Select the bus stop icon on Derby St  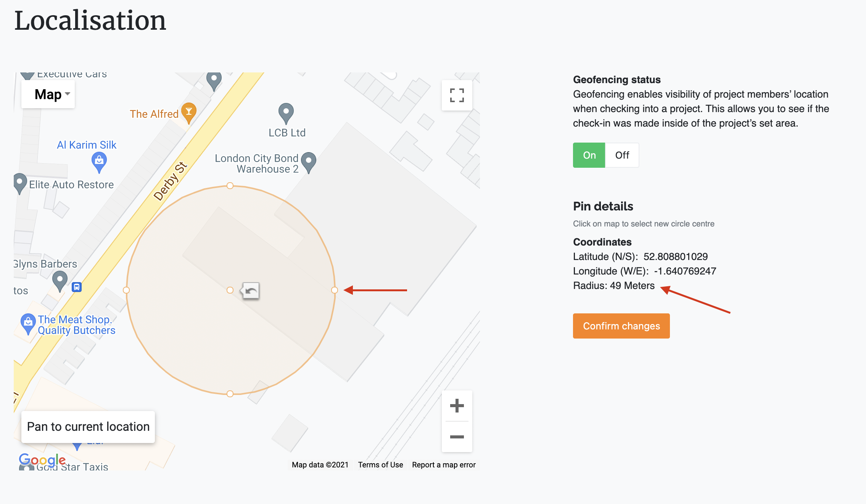coord(77,287)
